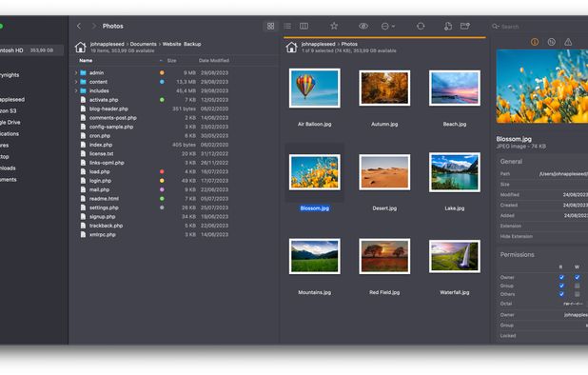Open the warning triangle inspector tab
The width and height of the screenshot is (588, 375).
point(568,42)
